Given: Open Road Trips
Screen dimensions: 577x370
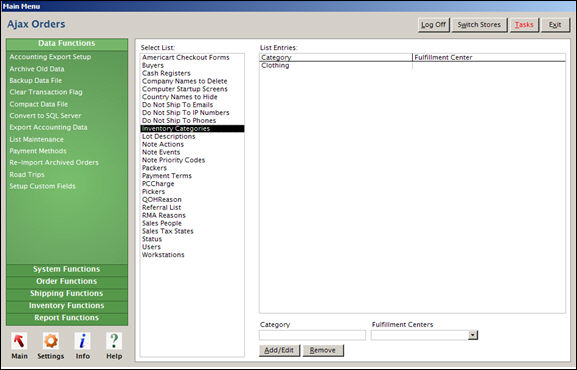Looking at the screenshot, I should coord(27,175).
